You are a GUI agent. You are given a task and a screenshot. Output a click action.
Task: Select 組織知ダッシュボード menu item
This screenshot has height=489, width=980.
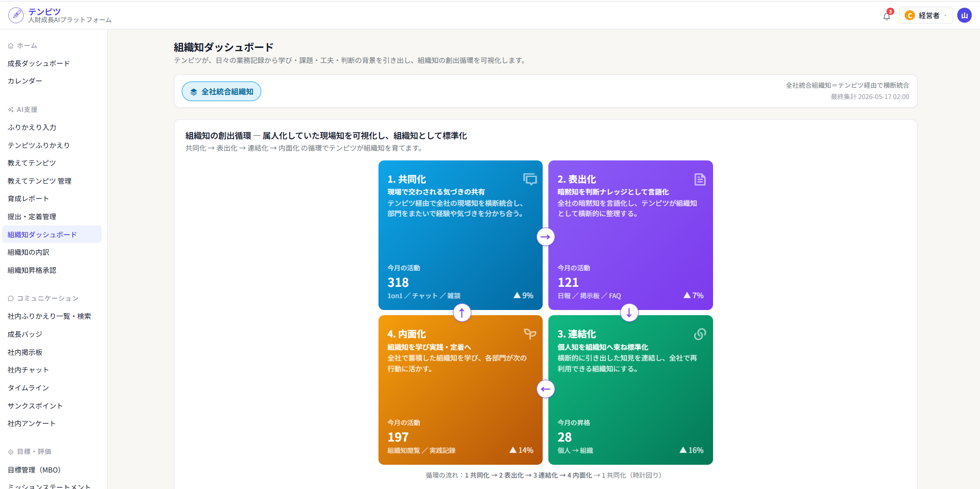point(52,234)
